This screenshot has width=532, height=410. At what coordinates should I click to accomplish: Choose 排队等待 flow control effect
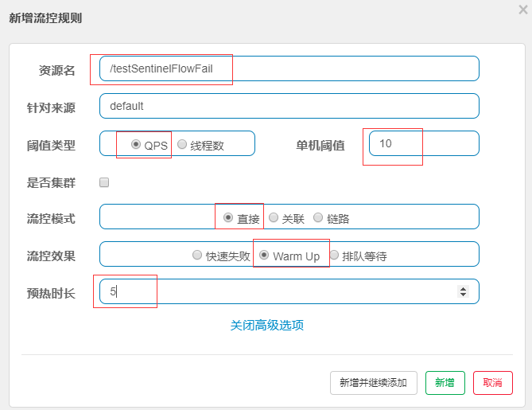click(x=334, y=255)
